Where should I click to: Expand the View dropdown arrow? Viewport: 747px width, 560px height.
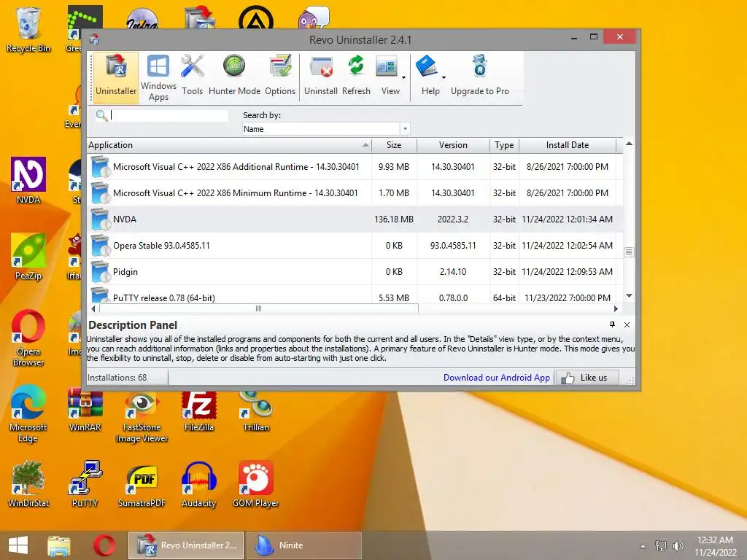(x=404, y=77)
